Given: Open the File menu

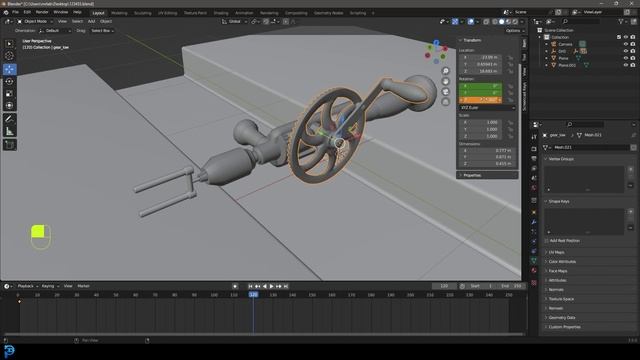Looking at the screenshot, I should click(15, 12).
